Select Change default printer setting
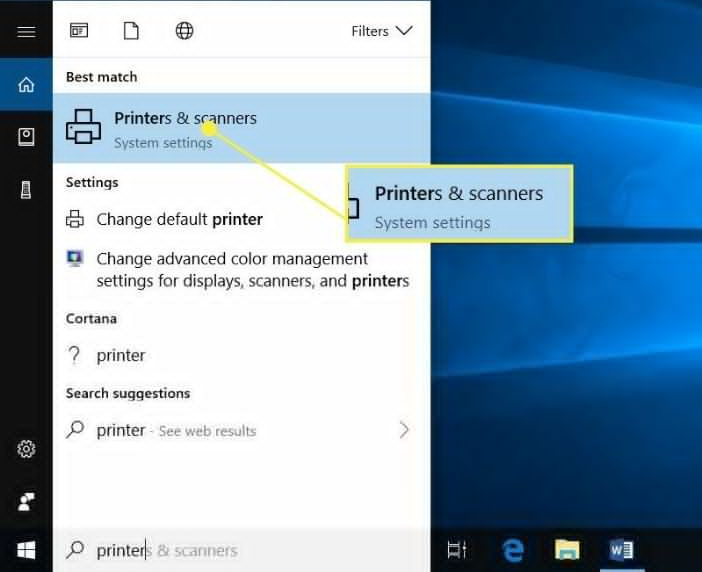This screenshot has width=702, height=572. (180, 219)
